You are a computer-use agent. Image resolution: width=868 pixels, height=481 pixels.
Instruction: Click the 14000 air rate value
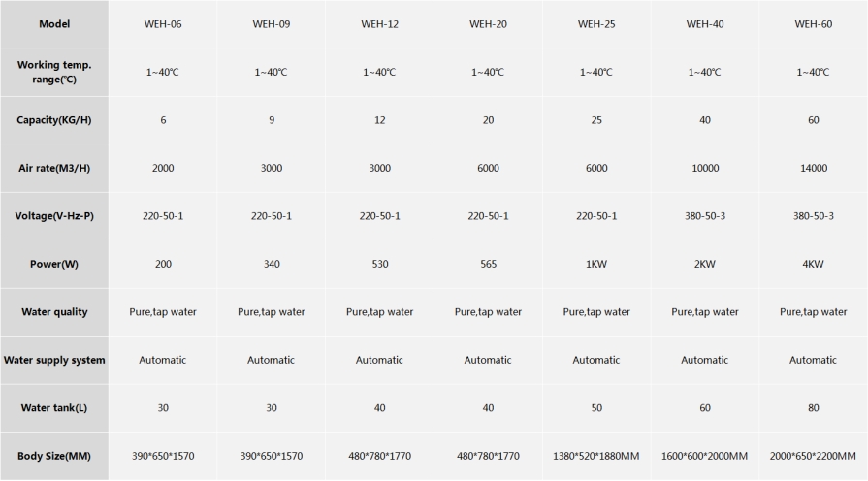813,168
